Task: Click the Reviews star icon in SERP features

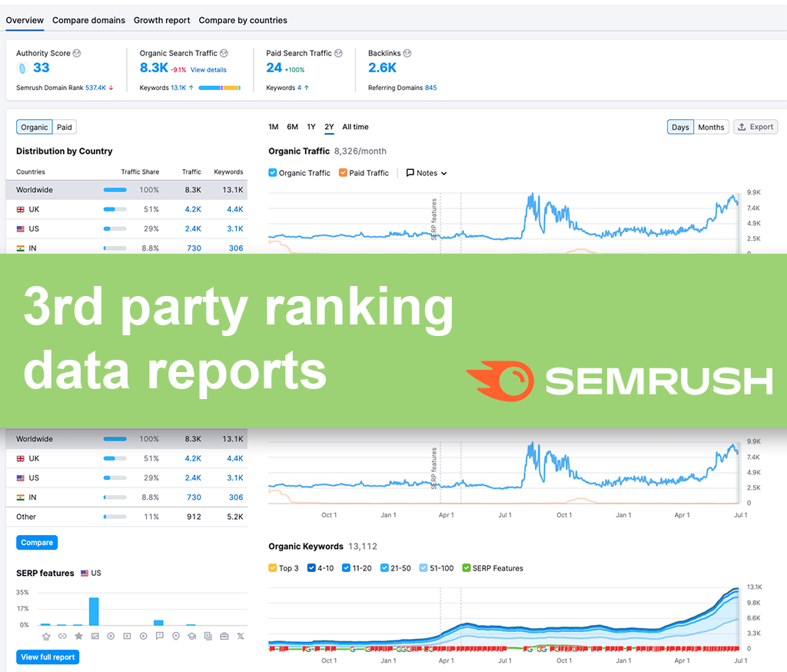Action: 79,637
